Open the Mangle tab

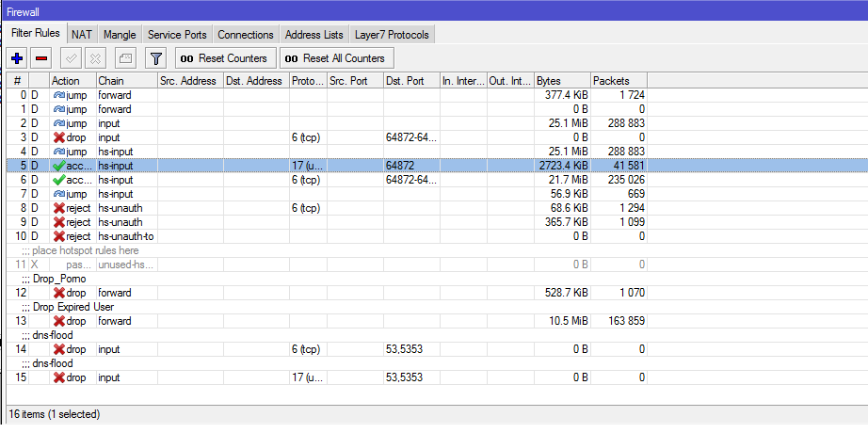(120, 34)
